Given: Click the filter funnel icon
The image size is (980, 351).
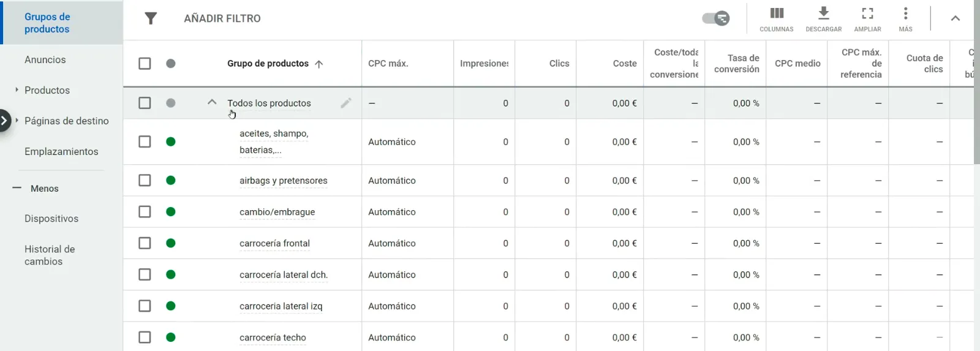Looking at the screenshot, I should coord(151,18).
